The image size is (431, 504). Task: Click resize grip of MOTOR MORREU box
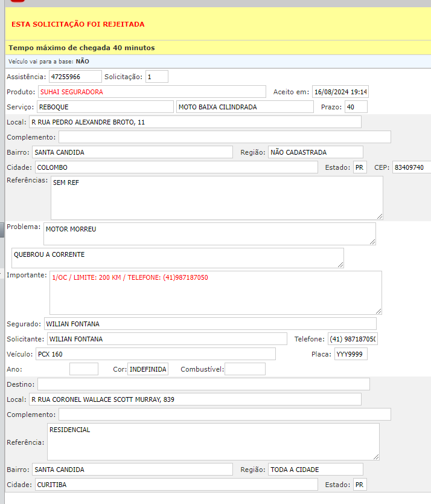pos(372,241)
